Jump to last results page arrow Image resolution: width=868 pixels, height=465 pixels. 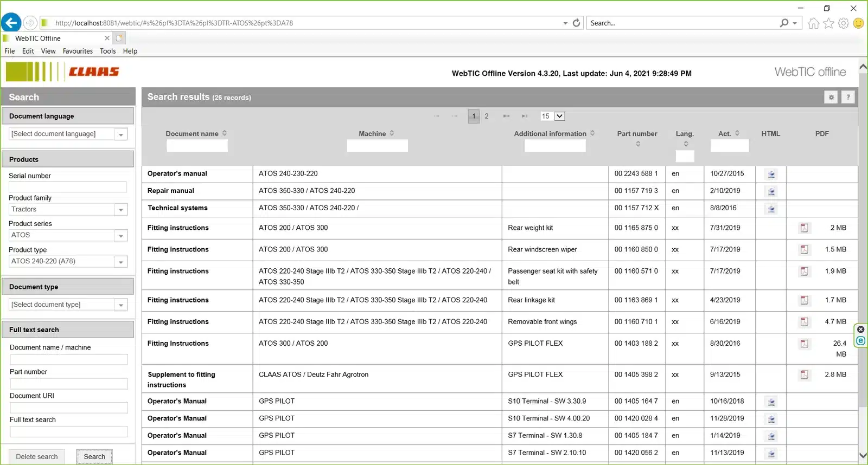(x=525, y=116)
